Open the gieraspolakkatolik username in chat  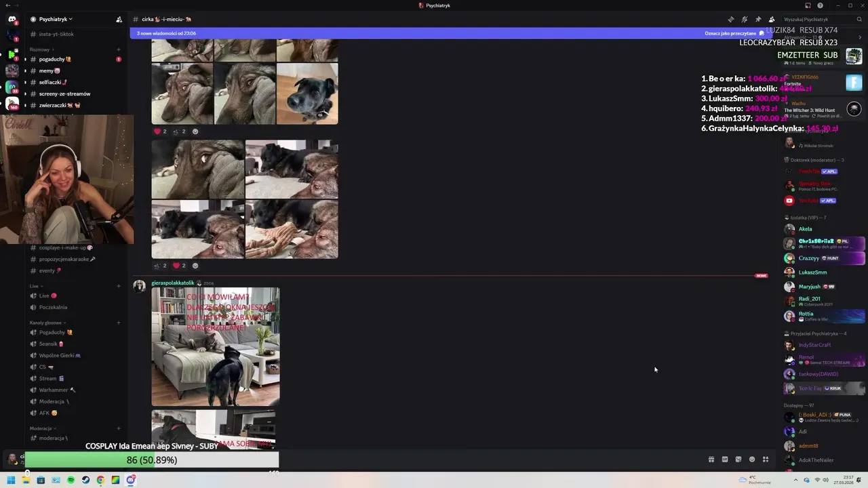[x=172, y=283]
